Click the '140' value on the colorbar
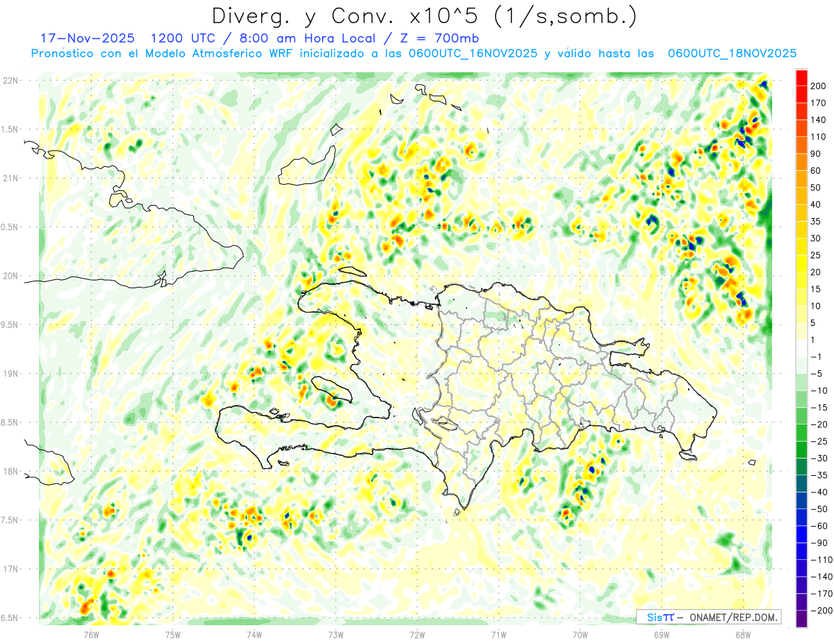The height and width of the screenshot is (644, 834). [818, 120]
